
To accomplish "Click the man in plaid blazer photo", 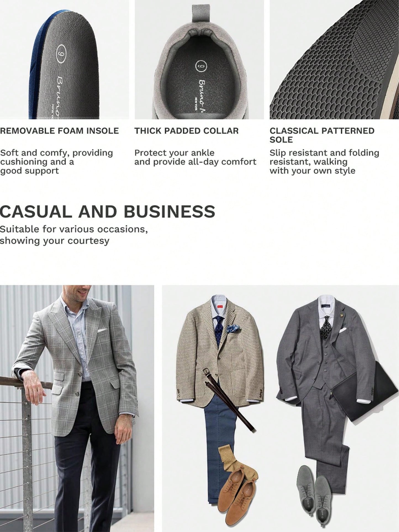I will pyautogui.click(x=77, y=408).
